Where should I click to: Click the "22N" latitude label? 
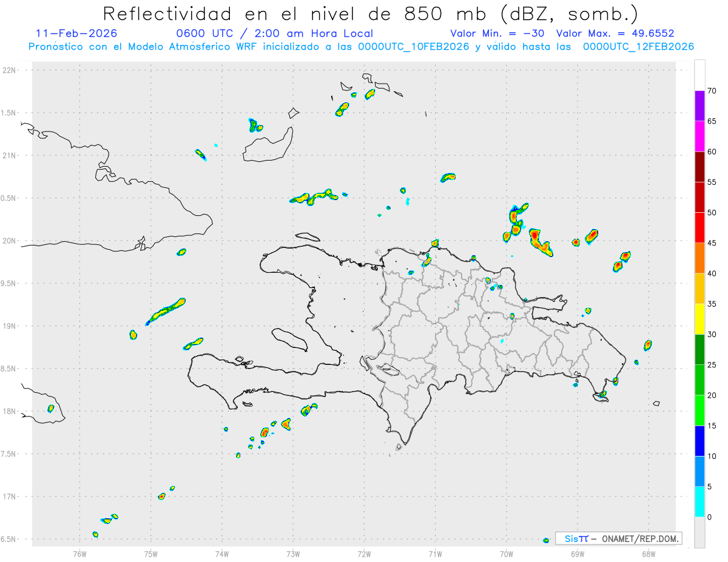pyautogui.click(x=10, y=70)
